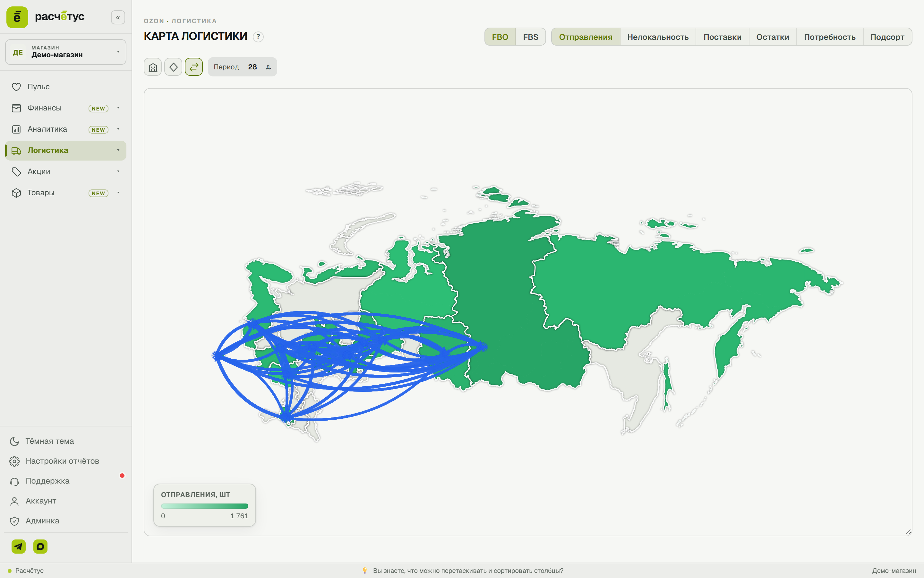
Task: Expand the Товары submenu arrow
Action: (118, 193)
